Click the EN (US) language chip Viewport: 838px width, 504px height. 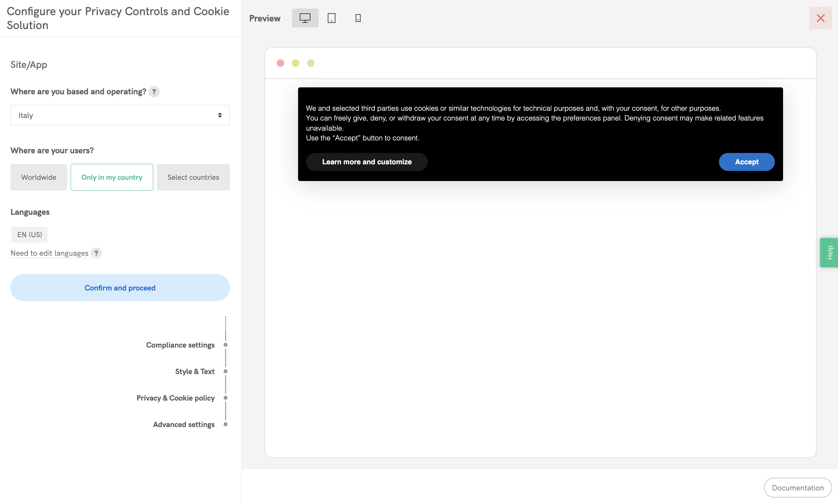click(x=29, y=234)
